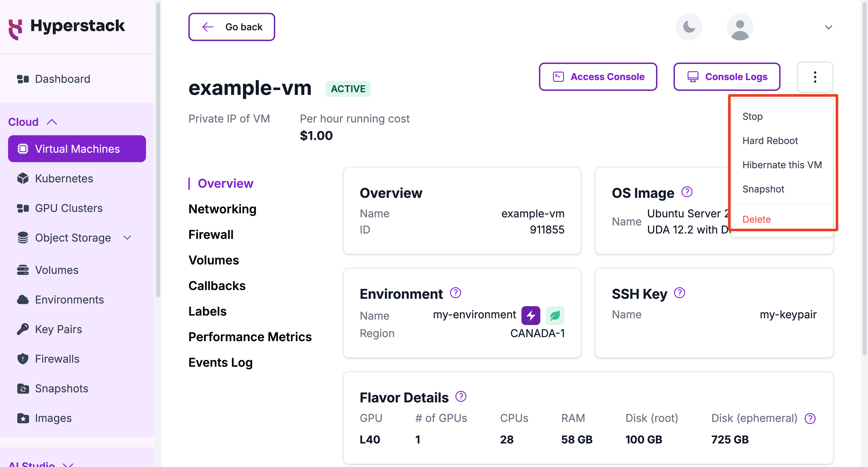
Task: Toggle dark mode with moon icon
Action: (x=689, y=27)
